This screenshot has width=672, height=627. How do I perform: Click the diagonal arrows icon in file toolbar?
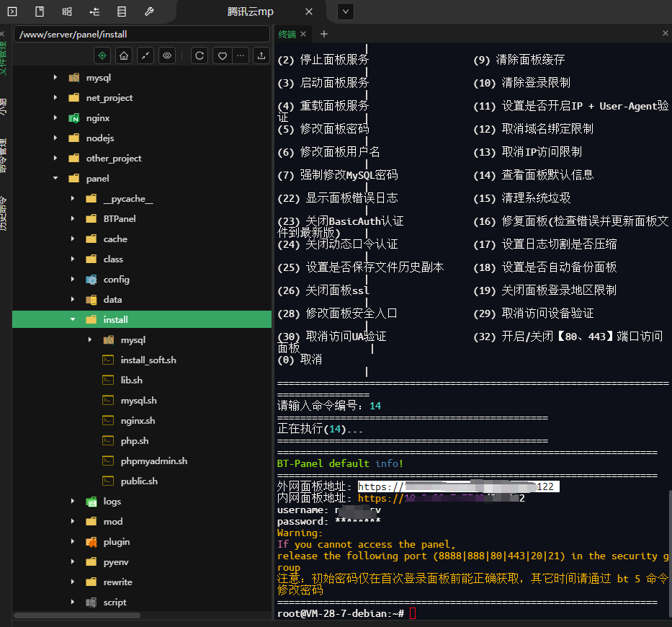click(145, 55)
